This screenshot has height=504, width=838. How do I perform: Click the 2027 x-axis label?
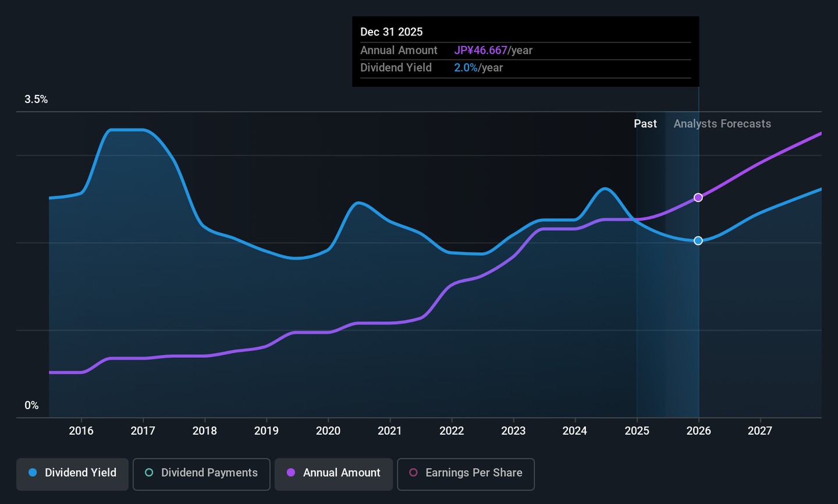pyautogui.click(x=759, y=431)
